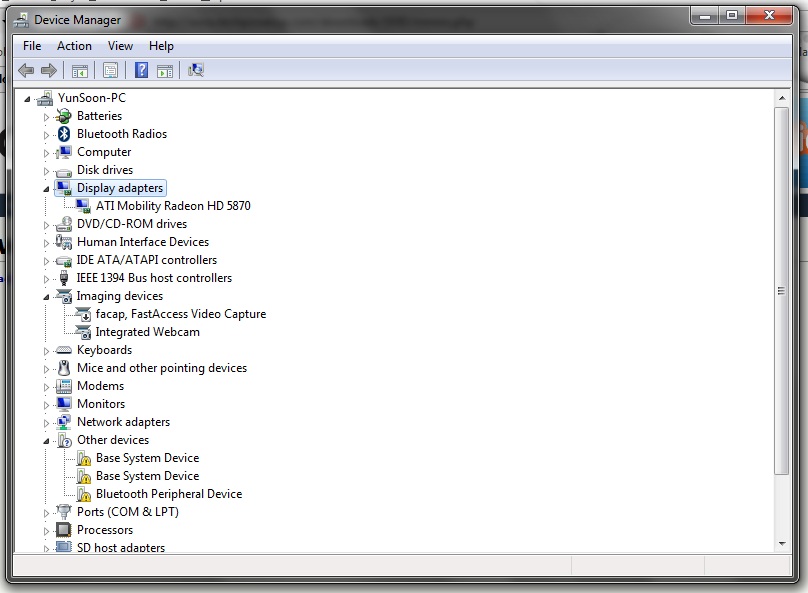This screenshot has height=593, width=808.
Task: Expand the Network adapters node arrow
Action: [x=46, y=423]
